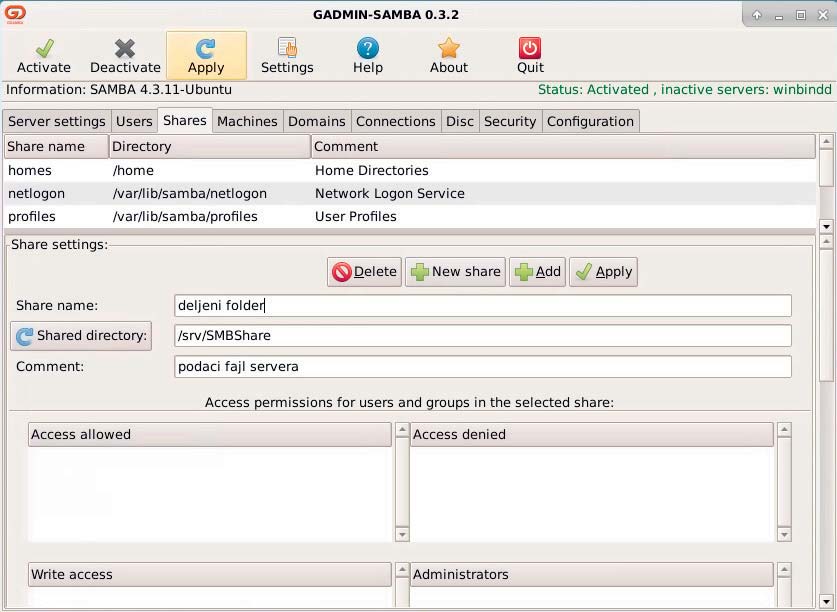Click Access allowed list scroll-down arrow

[x=402, y=534]
